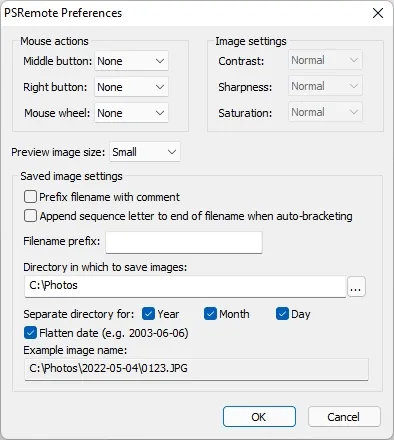394x440 pixels.
Task: Open the Sharpness dropdown
Action: (x=325, y=86)
